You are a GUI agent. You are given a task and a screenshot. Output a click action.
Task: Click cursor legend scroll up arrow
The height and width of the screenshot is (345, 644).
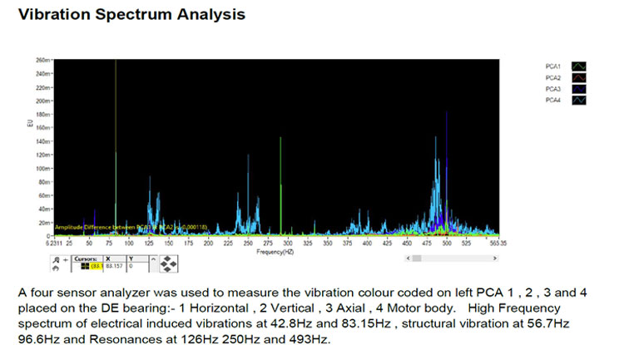[x=153, y=259]
